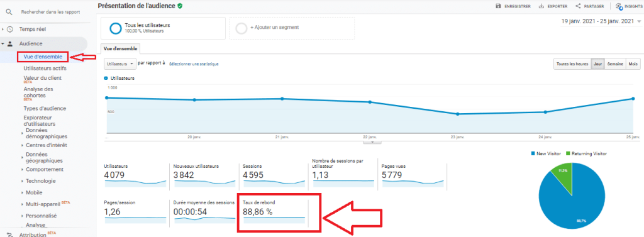
Task: Open Types d'audience report
Action: pyautogui.click(x=45, y=108)
